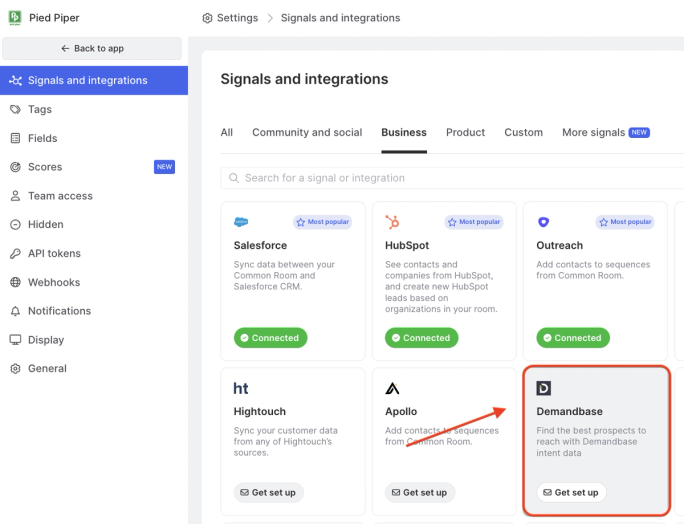Click the Apollo logo icon
The width and height of the screenshot is (684, 524).
coord(392,388)
